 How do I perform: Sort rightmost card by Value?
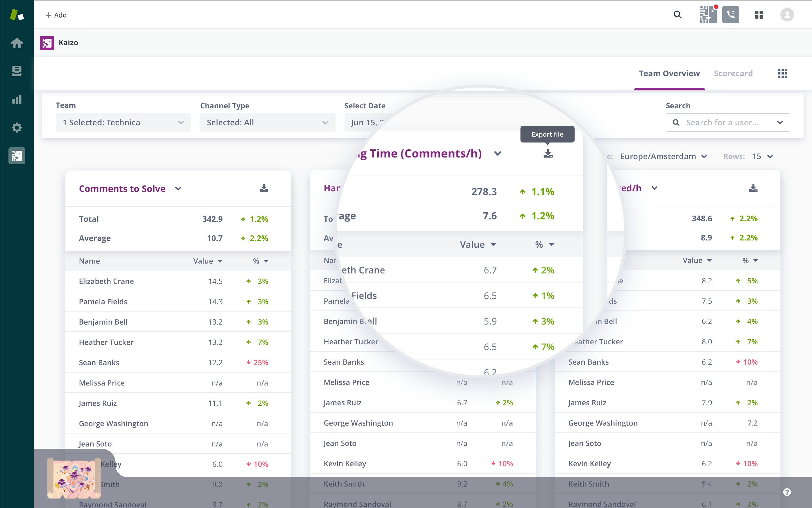click(697, 260)
